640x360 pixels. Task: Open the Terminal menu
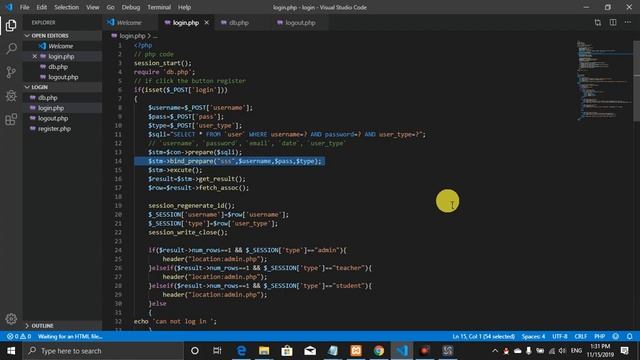pyautogui.click(x=159, y=7)
